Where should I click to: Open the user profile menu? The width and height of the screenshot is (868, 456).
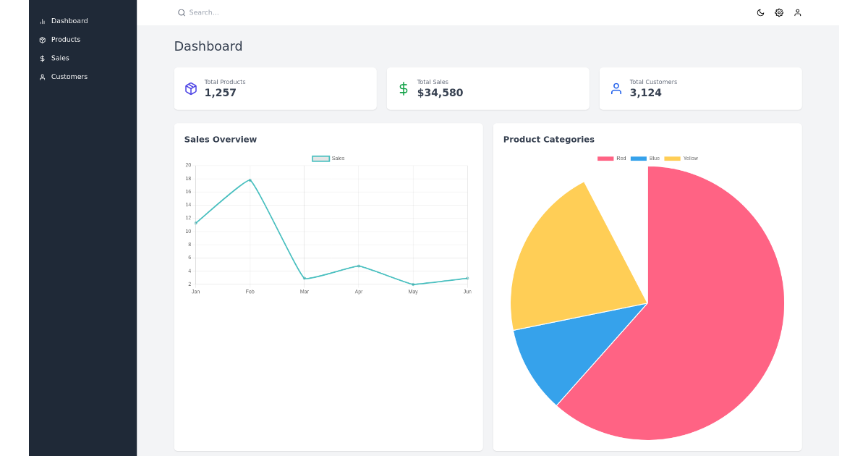797,12
